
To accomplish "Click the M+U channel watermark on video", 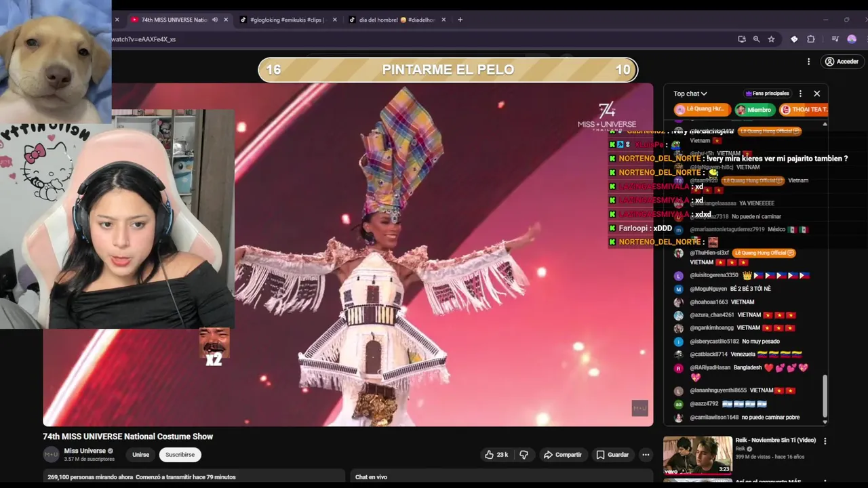I will tap(640, 407).
